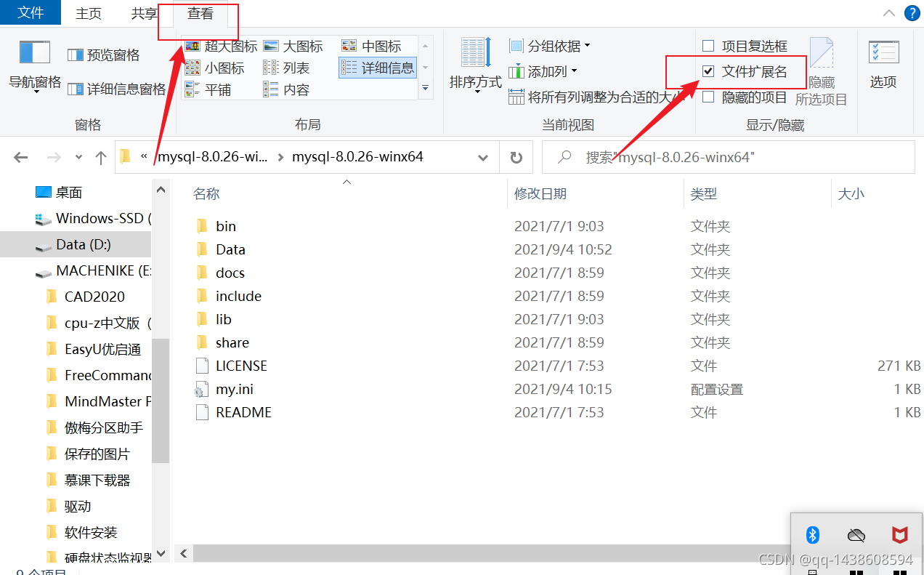This screenshot has height=575, width=924.
Task: Go forward with the Forward arrow
Action: click(x=54, y=157)
